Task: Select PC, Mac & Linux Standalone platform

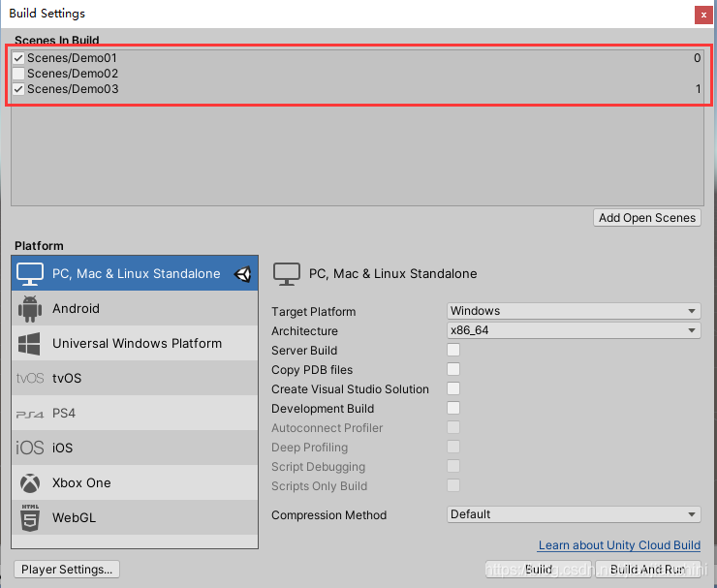Action: (x=135, y=273)
